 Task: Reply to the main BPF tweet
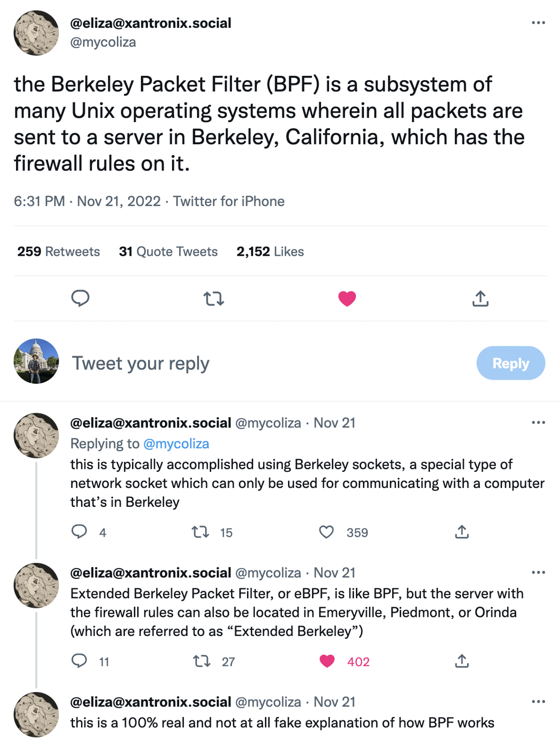point(80,298)
